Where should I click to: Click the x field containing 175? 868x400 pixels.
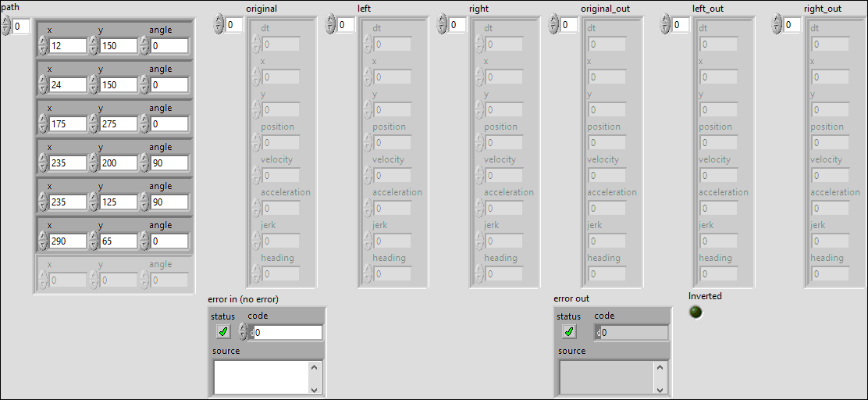pos(67,124)
